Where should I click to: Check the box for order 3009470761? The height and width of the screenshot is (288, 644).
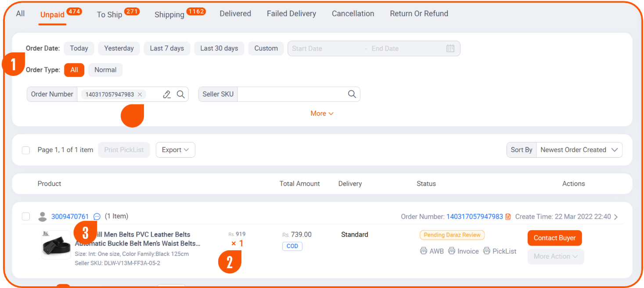pyautogui.click(x=26, y=217)
